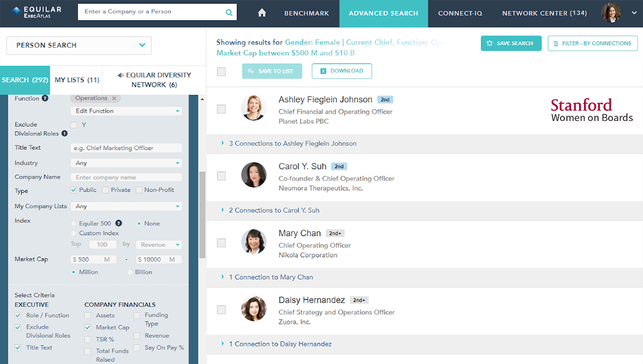The width and height of the screenshot is (643, 364).
Task: Click the Exclude Divisional Roles help icon
Action: tap(64, 133)
